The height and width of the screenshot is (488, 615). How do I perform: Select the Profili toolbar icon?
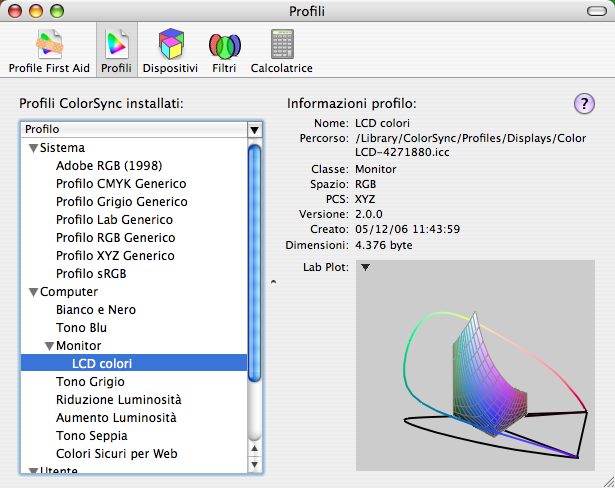point(116,51)
